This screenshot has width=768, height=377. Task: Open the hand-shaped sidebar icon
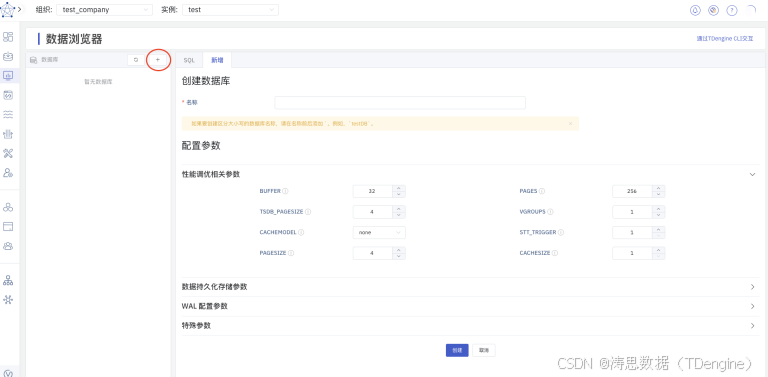click(x=8, y=134)
